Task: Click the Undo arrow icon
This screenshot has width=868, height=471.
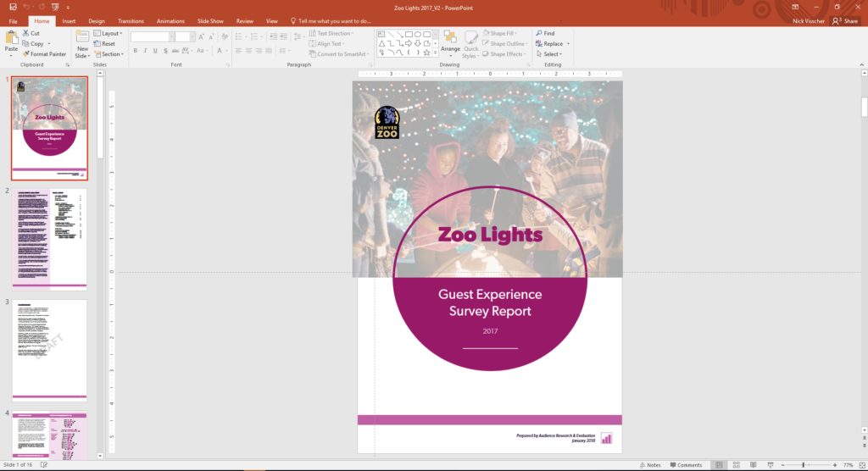Action: (x=25, y=7)
